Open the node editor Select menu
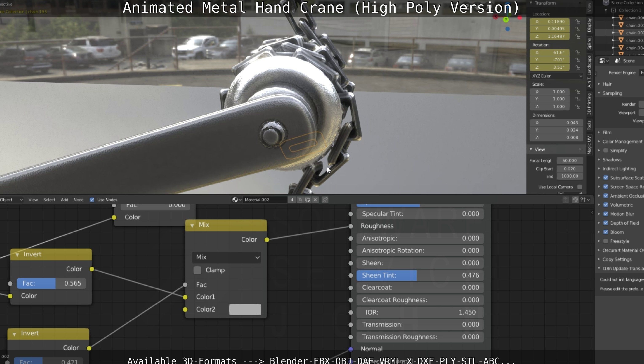The image size is (644, 364). click(49, 200)
